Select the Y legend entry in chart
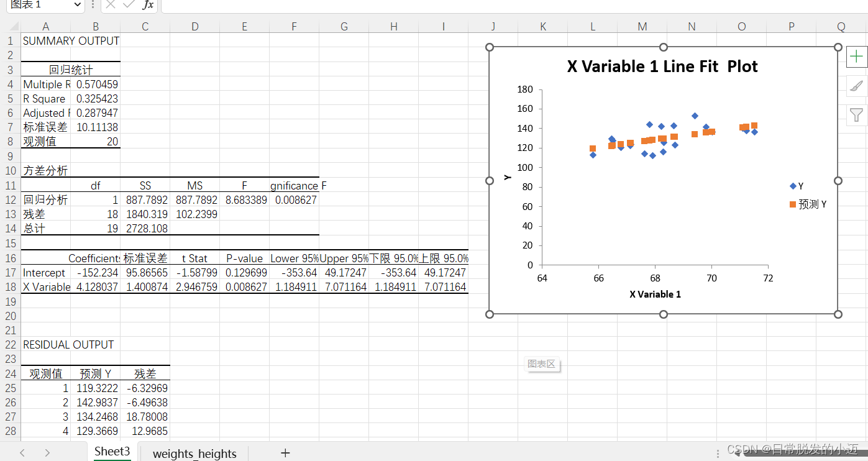This screenshot has height=461, width=868. (797, 186)
